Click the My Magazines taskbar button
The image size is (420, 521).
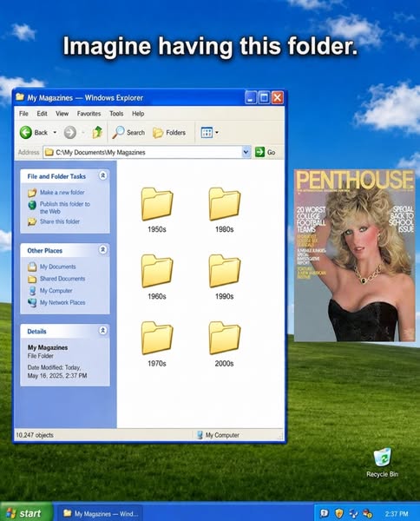(101, 514)
